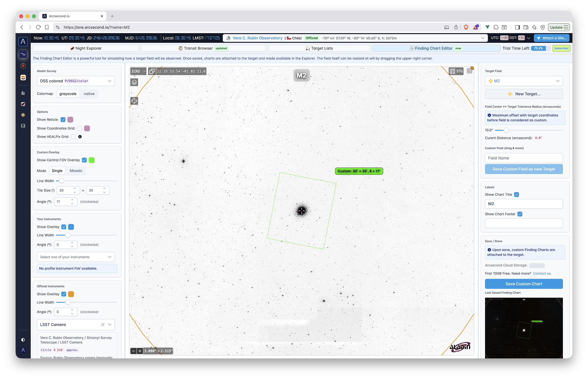Click the Aladin zoom in plus button
The width and height of the screenshot is (588, 379).
(140, 351)
